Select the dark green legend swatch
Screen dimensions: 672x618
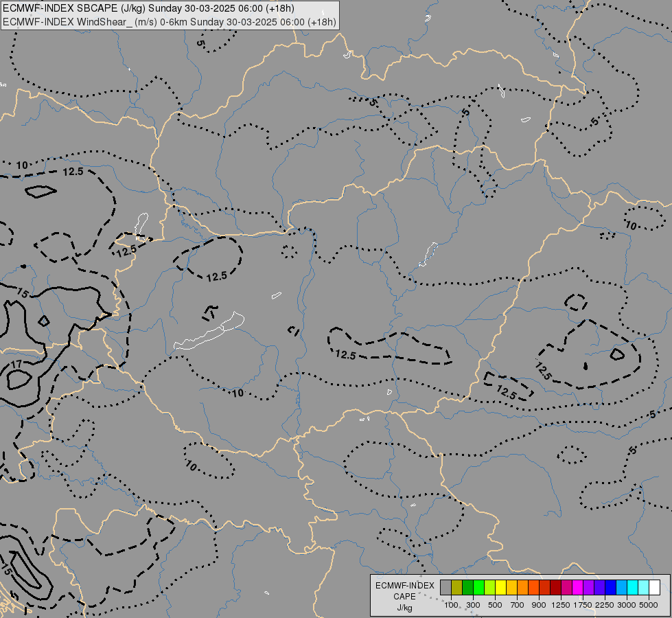point(468,588)
